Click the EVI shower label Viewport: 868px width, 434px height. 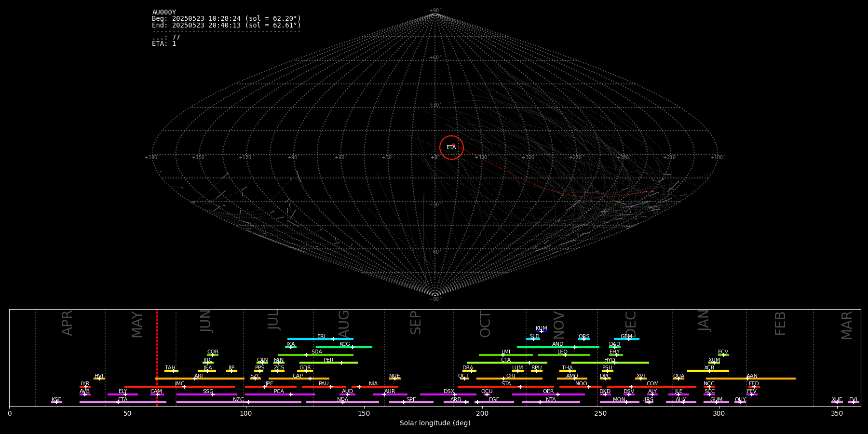point(854,400)
